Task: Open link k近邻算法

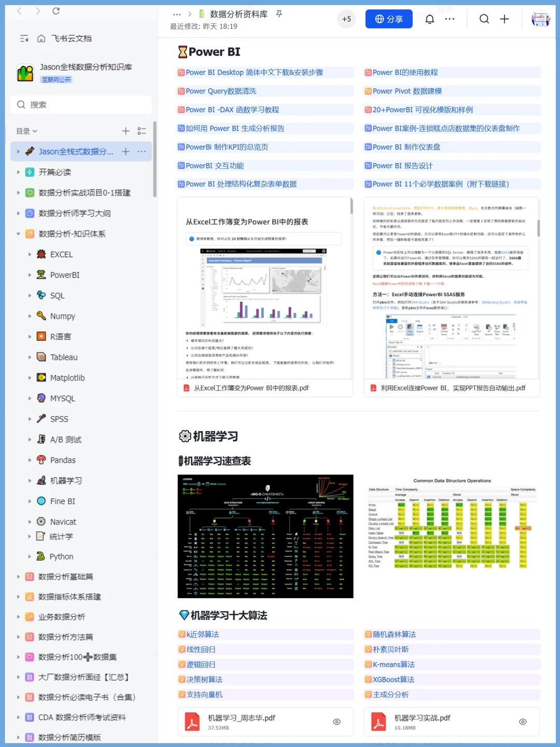Action: click(202, 634)
